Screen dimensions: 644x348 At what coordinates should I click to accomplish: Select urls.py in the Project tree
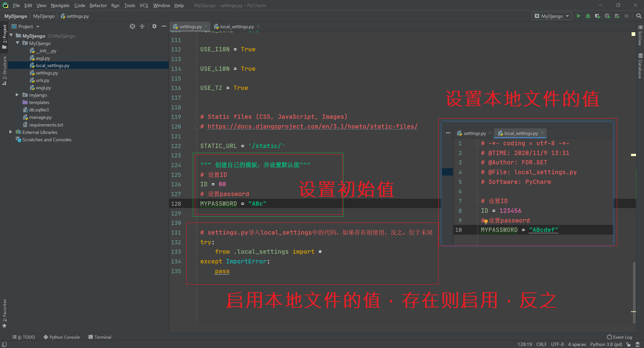tap(43, 80)
